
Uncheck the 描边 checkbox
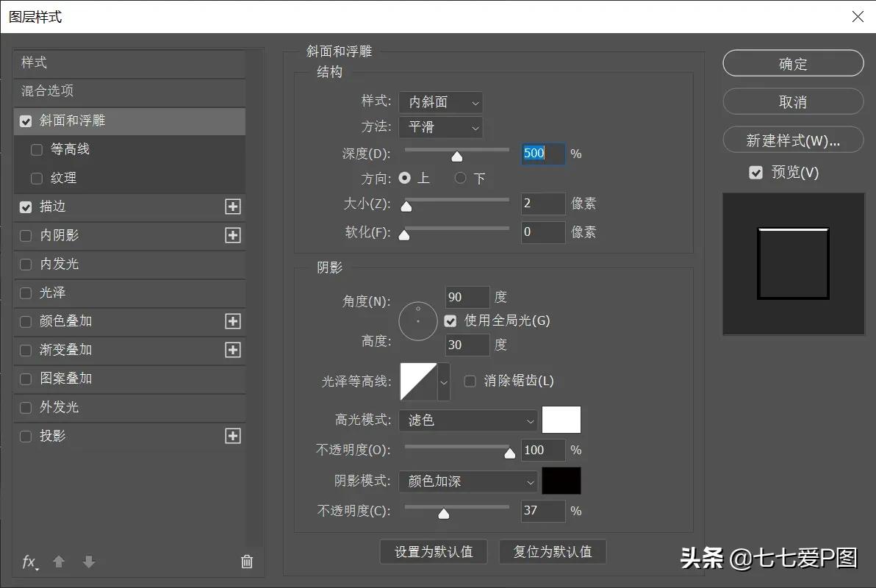point(26,207)
